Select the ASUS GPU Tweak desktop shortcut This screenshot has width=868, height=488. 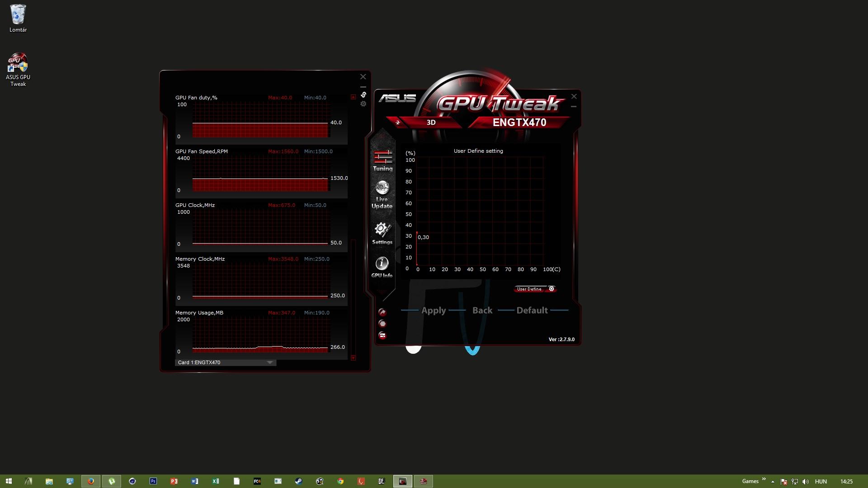[18, 70]
